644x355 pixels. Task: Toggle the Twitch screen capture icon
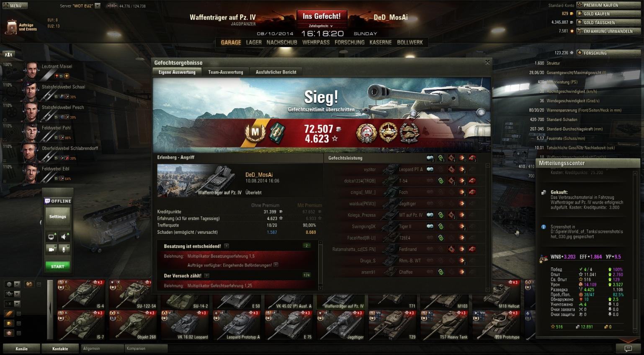51,237
